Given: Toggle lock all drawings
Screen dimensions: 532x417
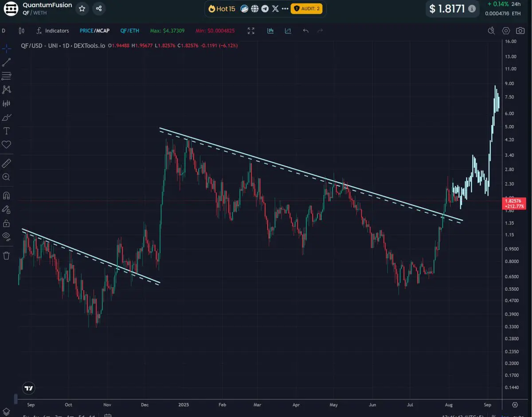Looking at the screenshot, I should pyautogui.click(x=6, y=223).
